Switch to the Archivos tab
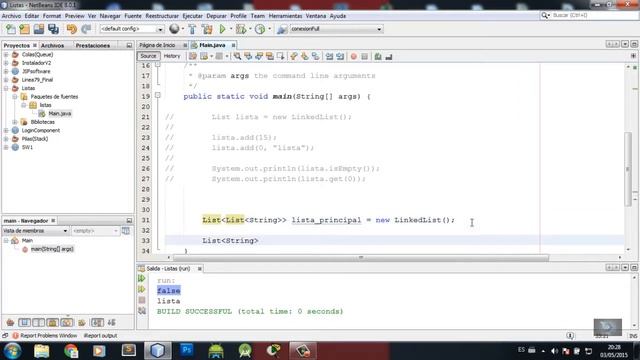The height and width of the screenshot is (360, 640). point(52,46)
